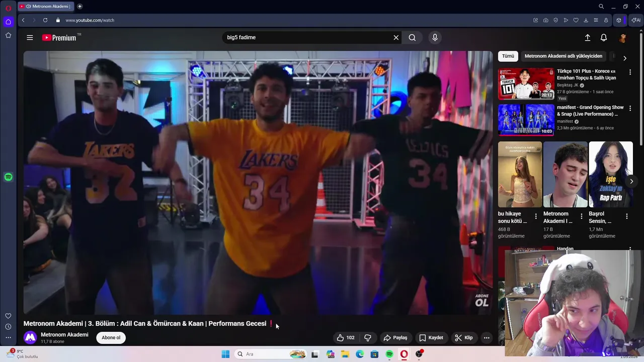Subscribe with Abone ol button
The width and height of the screenshot is (644, 362).
(111, 338)
